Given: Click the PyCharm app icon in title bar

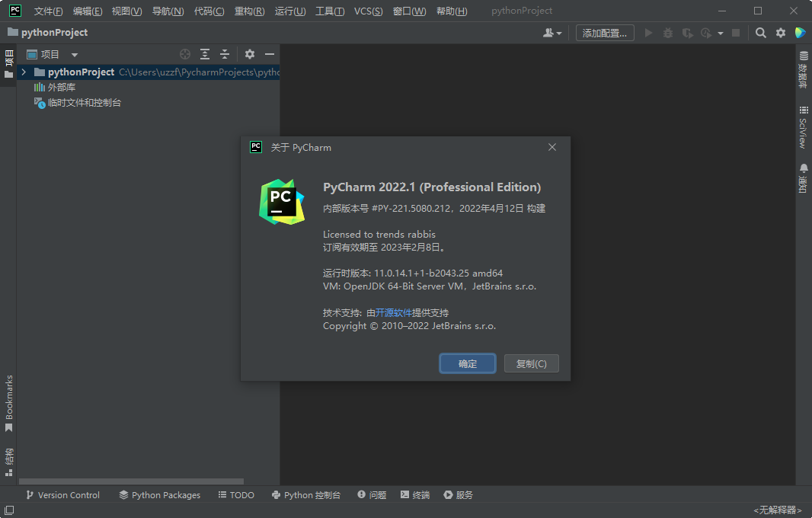Looking at the screenshot, I should tap(15, 11).
